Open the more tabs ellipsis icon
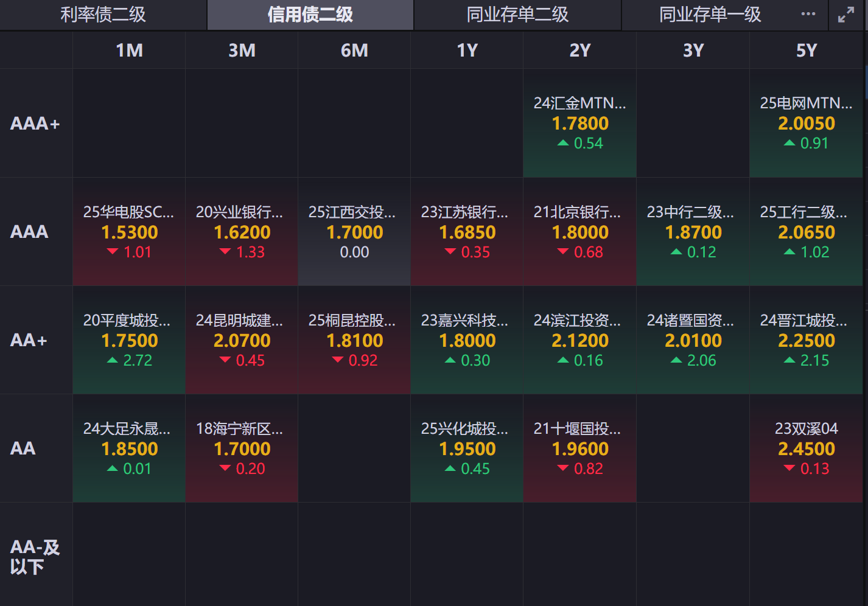 [808, 14]
